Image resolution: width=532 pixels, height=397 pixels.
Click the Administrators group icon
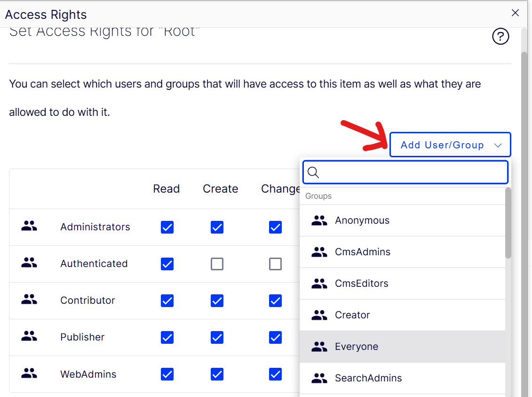coord(29,227)
